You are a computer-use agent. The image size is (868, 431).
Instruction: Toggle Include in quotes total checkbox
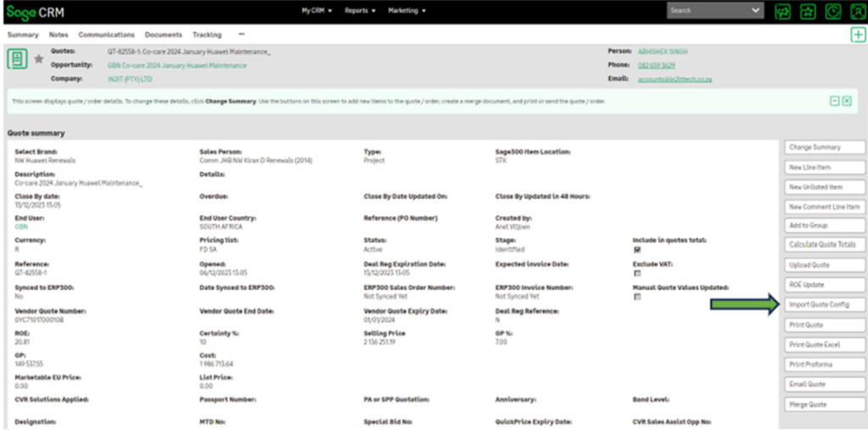tap(637, 250)
